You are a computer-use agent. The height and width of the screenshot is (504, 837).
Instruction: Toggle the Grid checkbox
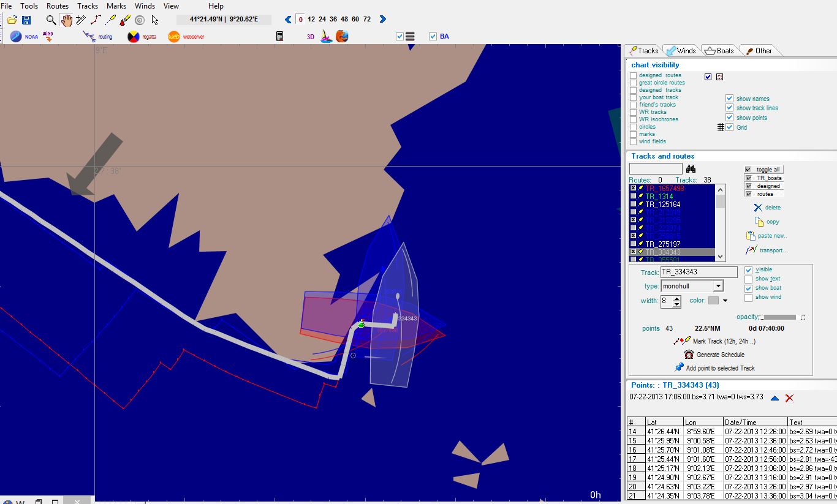[729, 127]
